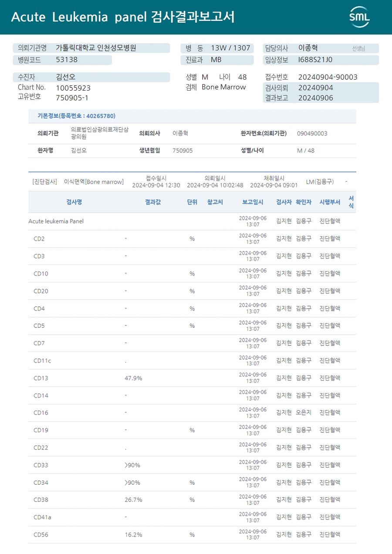The width and height of the screenshot is (392, 554).
Task: Click the 참고치 column header
Action: (215, 202)
